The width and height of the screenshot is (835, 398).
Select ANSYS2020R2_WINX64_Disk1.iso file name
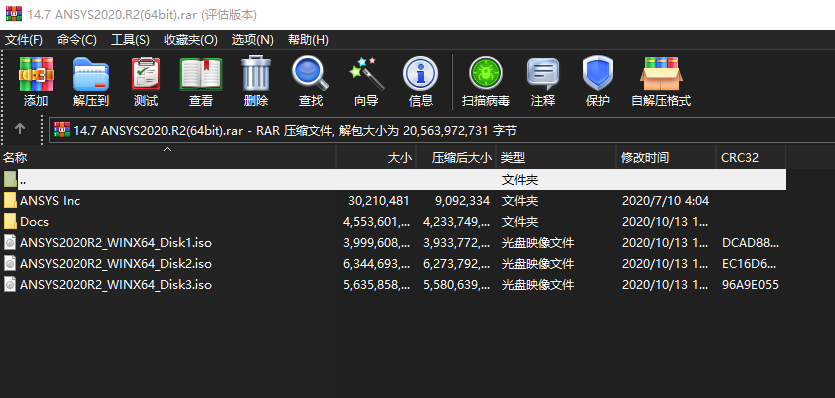[116, 243]
